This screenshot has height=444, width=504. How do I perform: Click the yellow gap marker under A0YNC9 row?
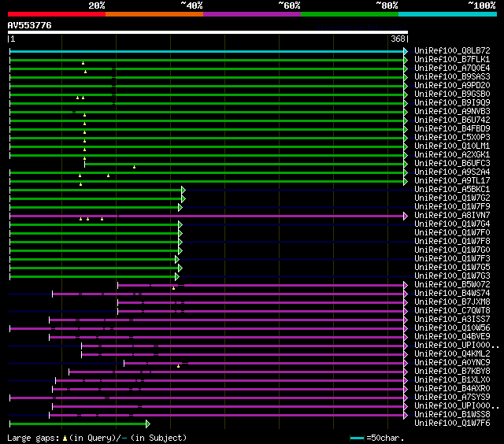pos(178,366)
